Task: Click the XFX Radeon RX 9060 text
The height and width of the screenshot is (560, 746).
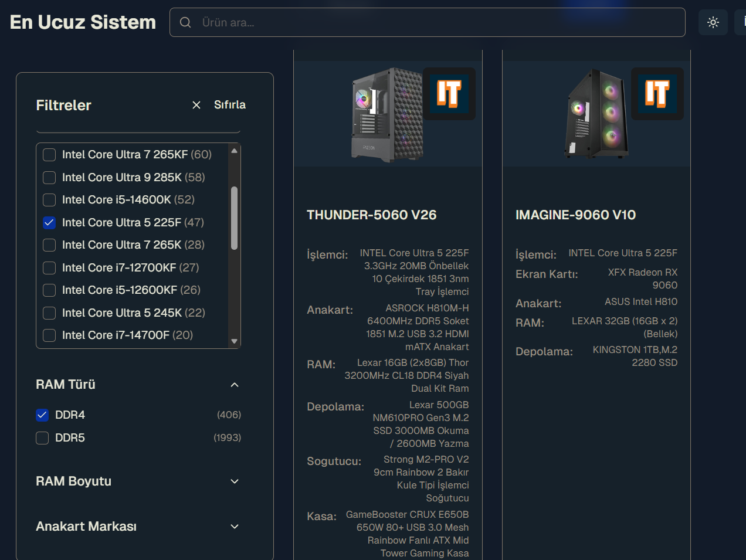Action: [642, 279]
